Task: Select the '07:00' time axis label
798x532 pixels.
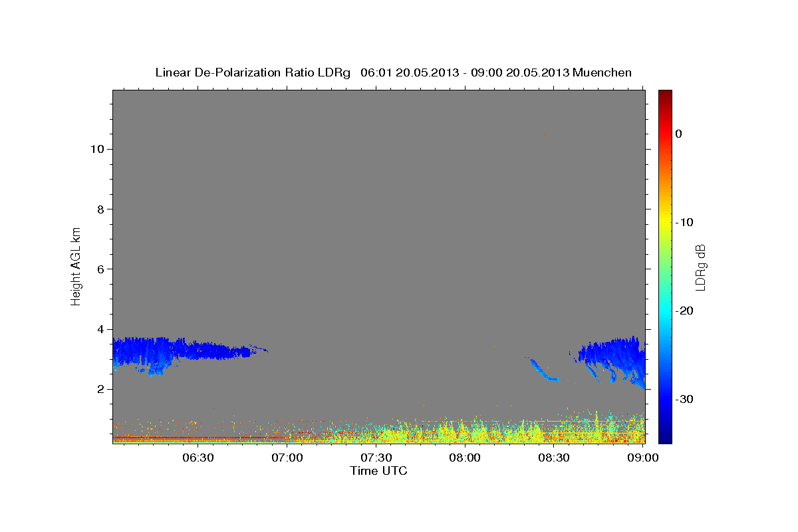Action: [287, 458]
